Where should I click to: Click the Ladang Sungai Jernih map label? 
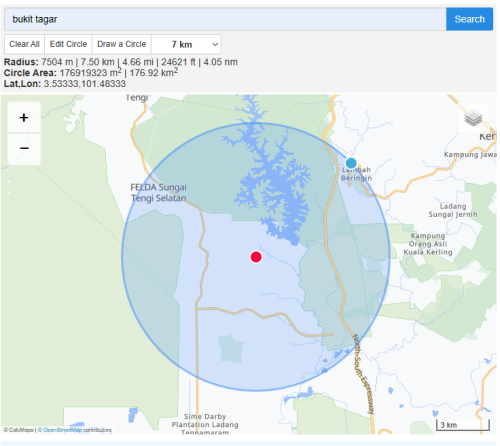coord(453,210)
